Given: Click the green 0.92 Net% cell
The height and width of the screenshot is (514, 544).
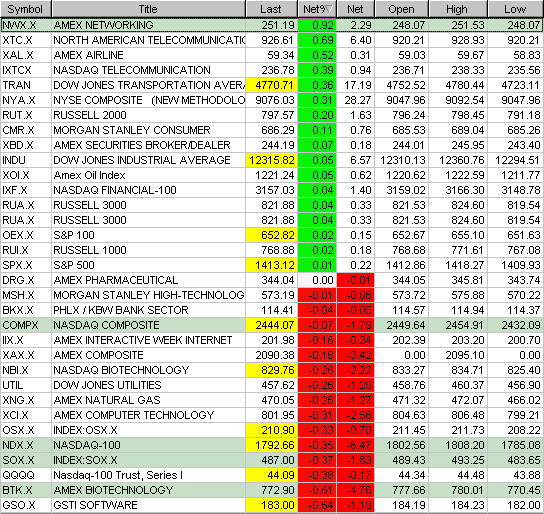Looking at the screenshot, I should (317, 25).
